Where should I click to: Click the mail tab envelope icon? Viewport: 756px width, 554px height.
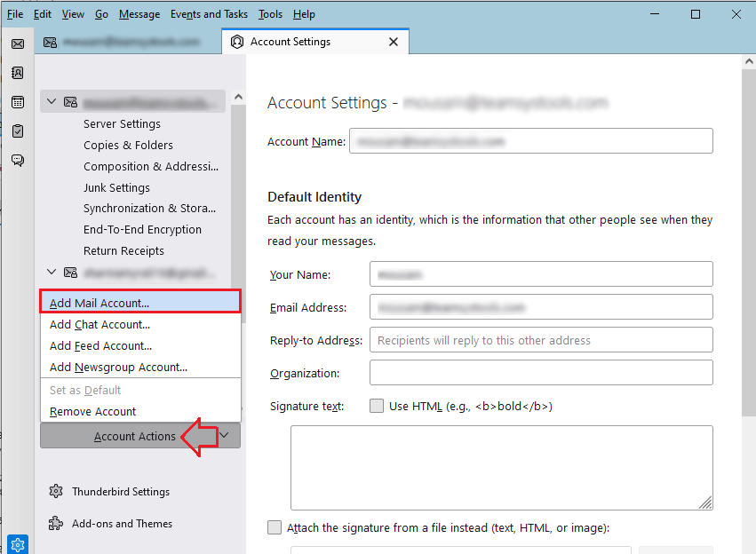point(50,43)
